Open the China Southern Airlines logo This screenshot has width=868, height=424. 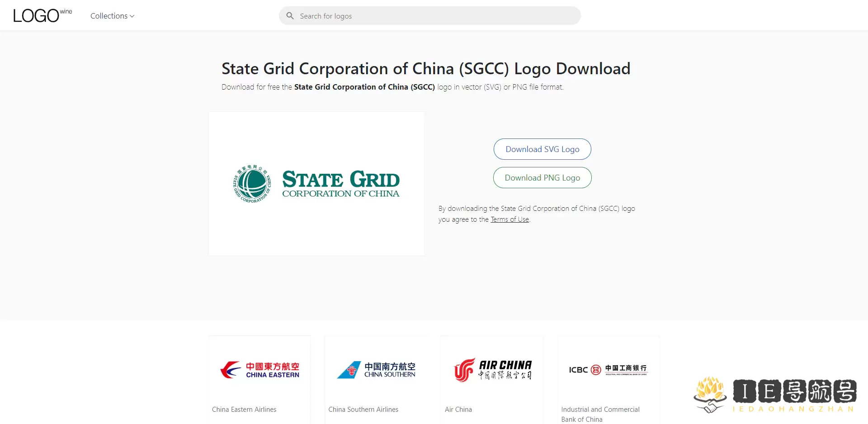point(376,370)
